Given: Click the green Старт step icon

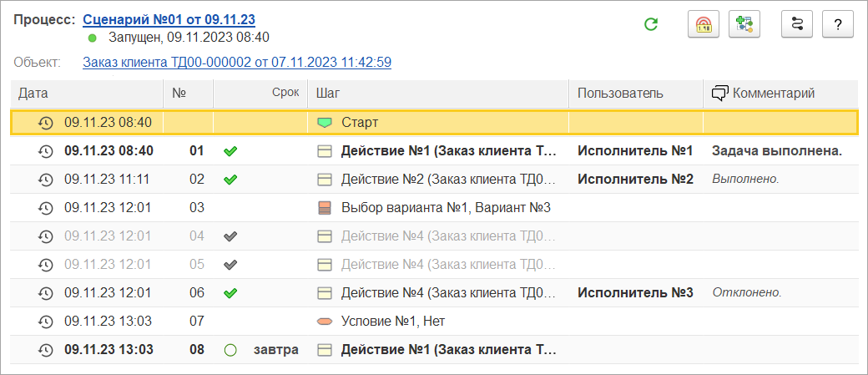Looking at the screenshot, I should point(325,123).
